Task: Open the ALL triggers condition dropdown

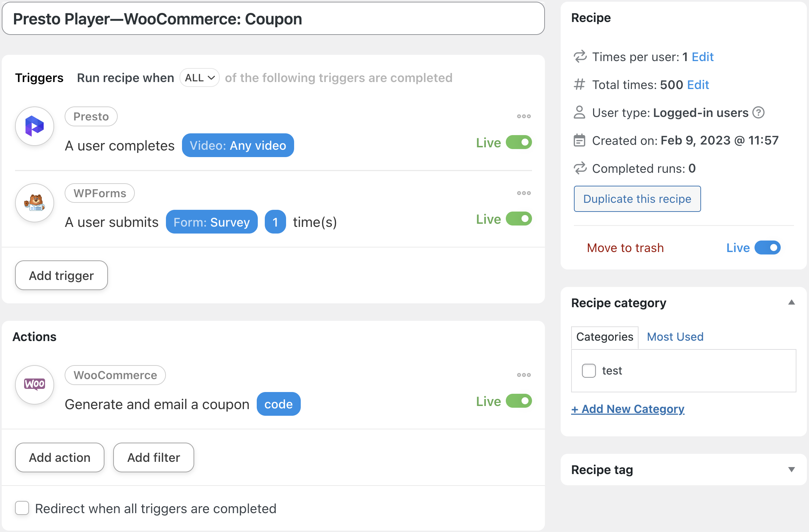Action: (x=199, y=77)
